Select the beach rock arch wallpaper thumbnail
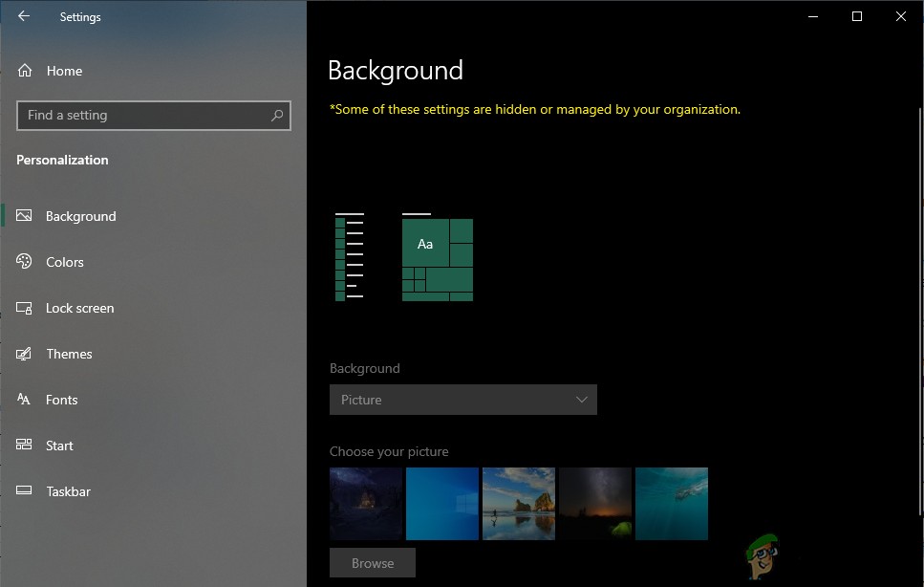 point(519,504)
